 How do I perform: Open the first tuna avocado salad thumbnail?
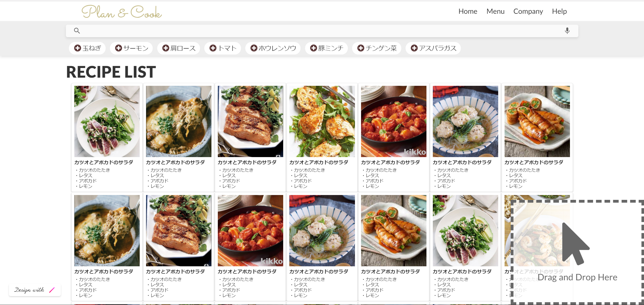coord(107,121)
